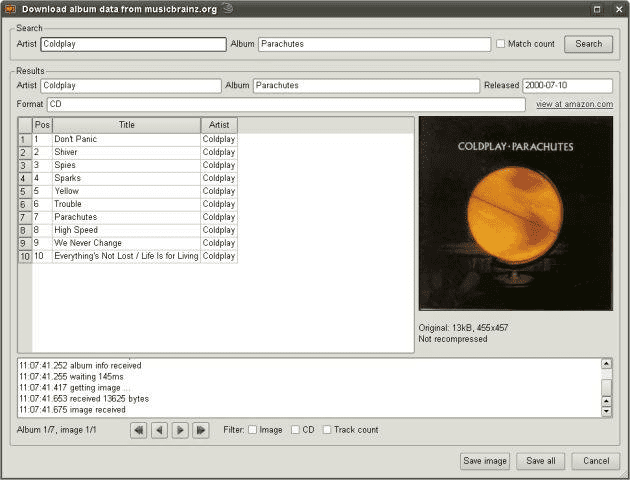
Task: Sort table by Title column header
Action: coord(127,125)
